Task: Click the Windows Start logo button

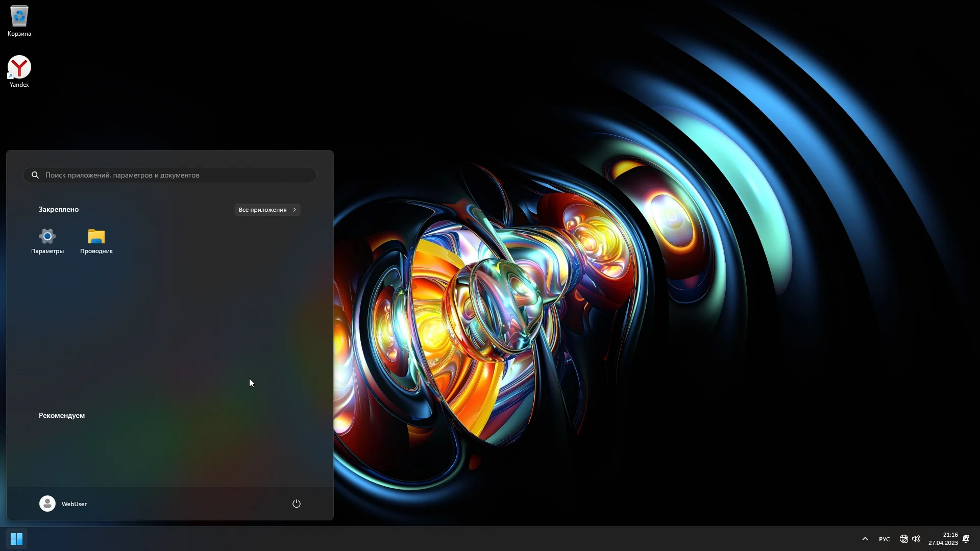Action: point(16,539)
